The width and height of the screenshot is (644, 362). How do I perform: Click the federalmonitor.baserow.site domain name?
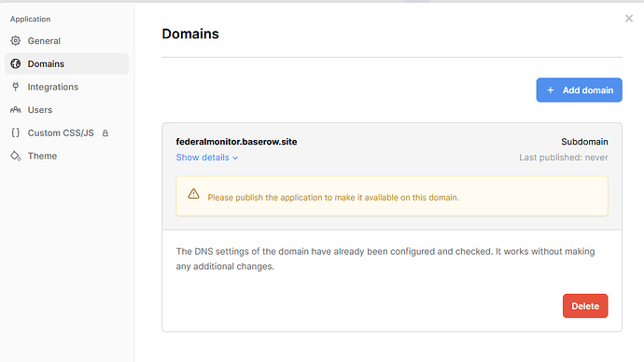click(236, 142)
